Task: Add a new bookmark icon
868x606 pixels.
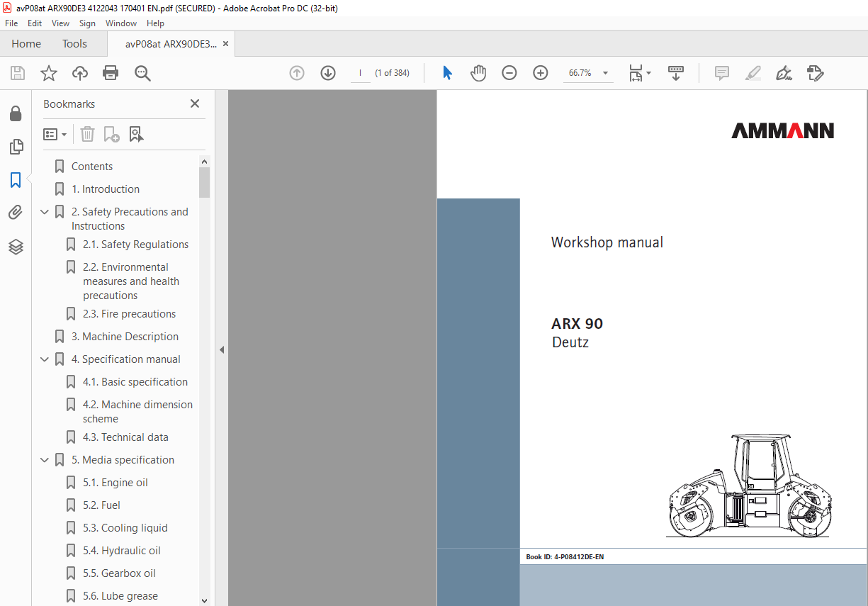Action: tap(111, 134)
